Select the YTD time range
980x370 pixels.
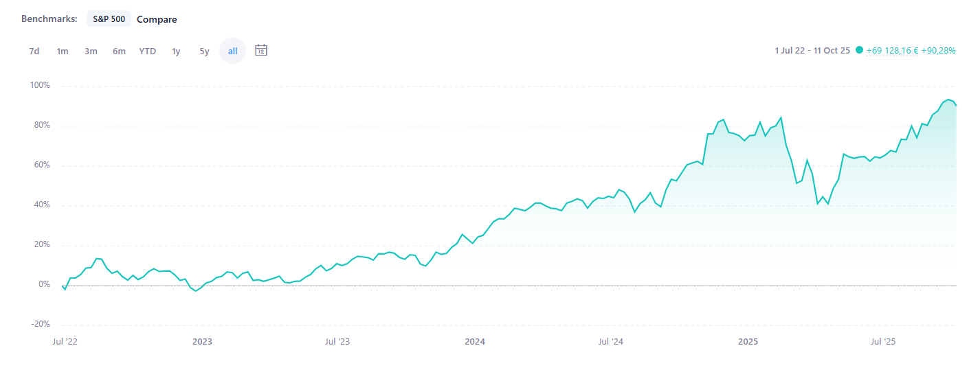coord(148,51)
